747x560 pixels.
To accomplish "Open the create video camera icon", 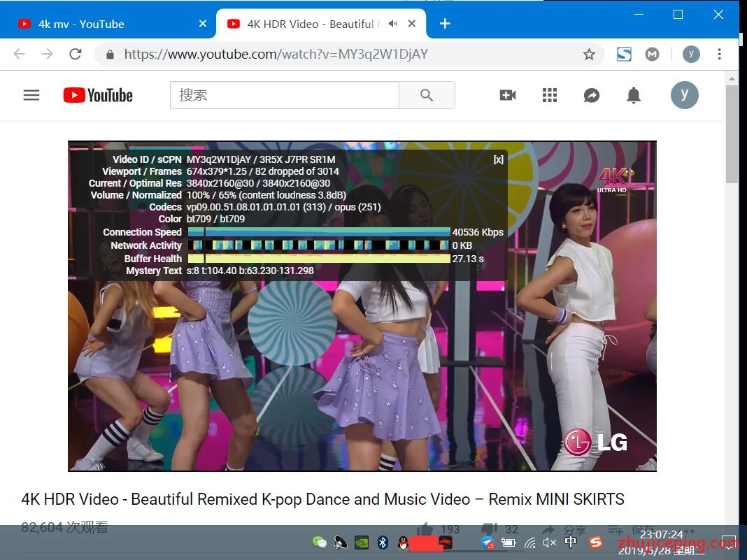I will [x=508, y=95].
